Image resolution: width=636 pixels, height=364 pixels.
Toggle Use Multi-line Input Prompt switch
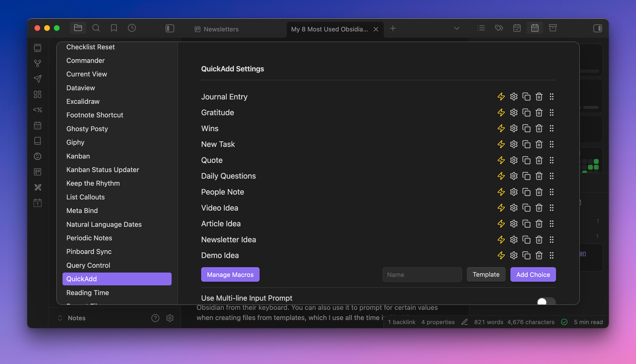(546, 301)
